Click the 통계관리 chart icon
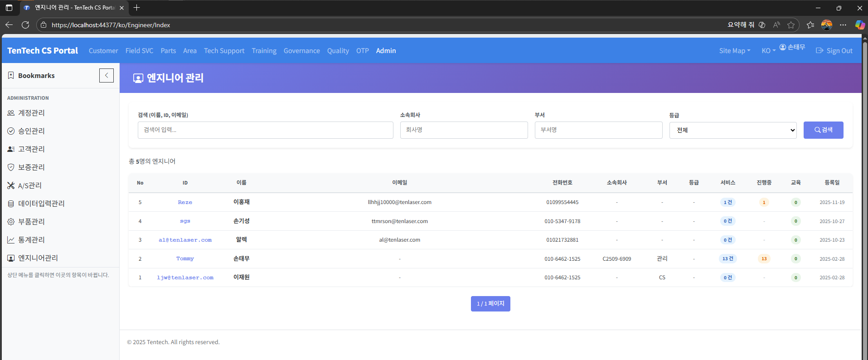This screenshot has width=868, height=360. click(x=11, y=240)
